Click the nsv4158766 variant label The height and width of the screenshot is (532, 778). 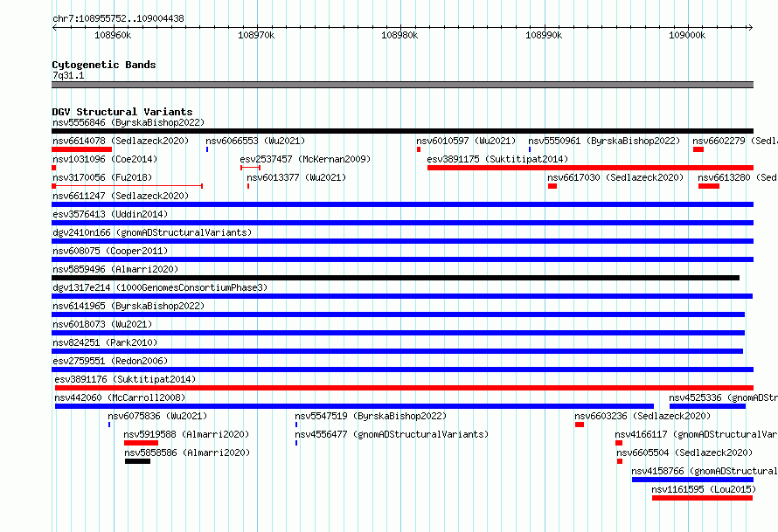(x=705, y=471)
